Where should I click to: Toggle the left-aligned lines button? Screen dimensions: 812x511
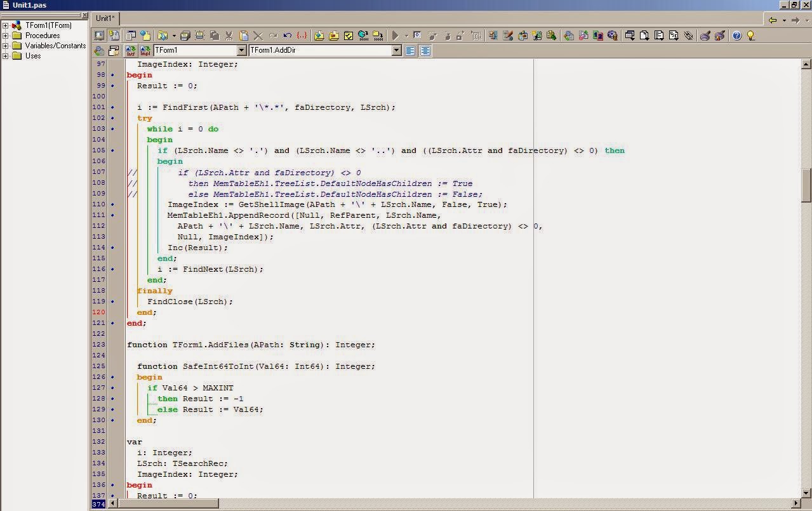[x=410, y=51]
